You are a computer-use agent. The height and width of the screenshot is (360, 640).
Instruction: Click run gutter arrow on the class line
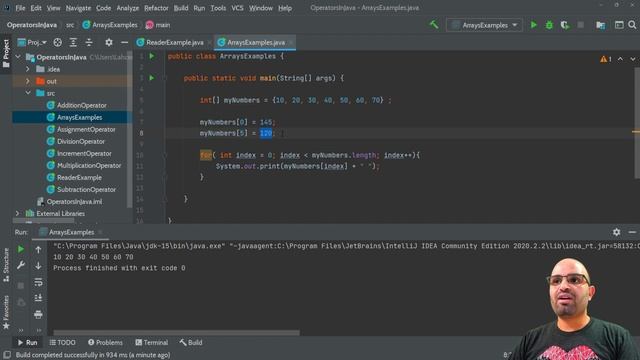tap(152, 56)
